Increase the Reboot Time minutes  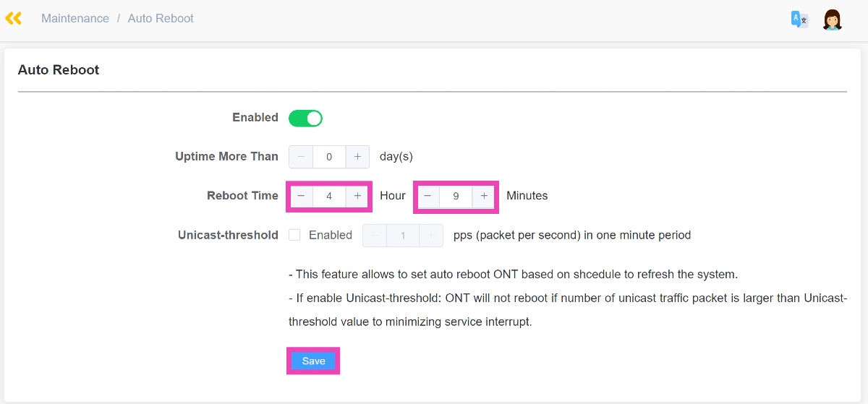point(484,196)
